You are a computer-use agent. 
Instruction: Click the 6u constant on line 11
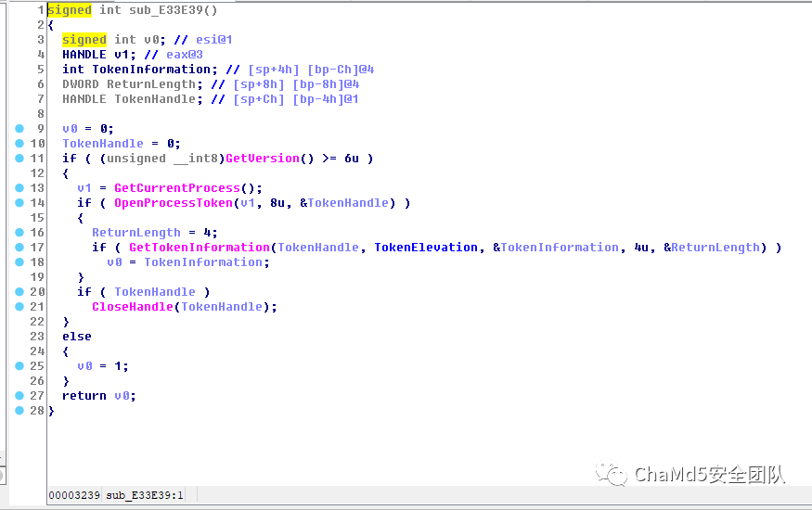[352, 159]
